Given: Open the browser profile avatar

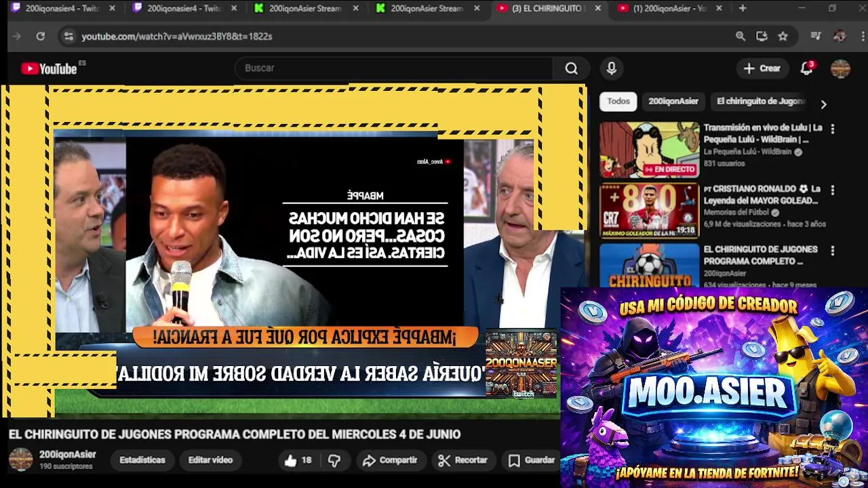Looking at the screenshot, I should tap(840, 37).
